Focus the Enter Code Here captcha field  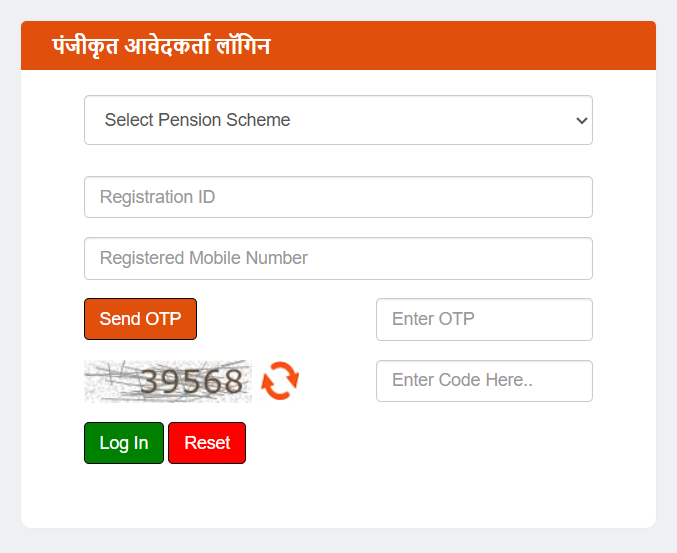pyautogui.click(x=484, y=381)
